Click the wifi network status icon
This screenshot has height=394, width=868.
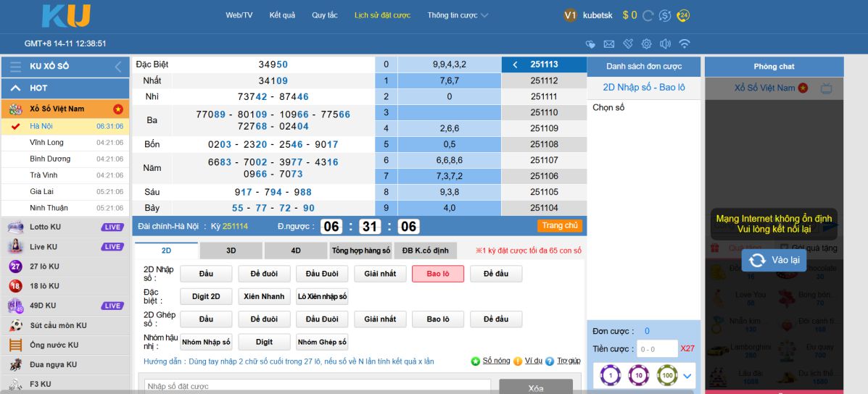click(x=685, y=44)
